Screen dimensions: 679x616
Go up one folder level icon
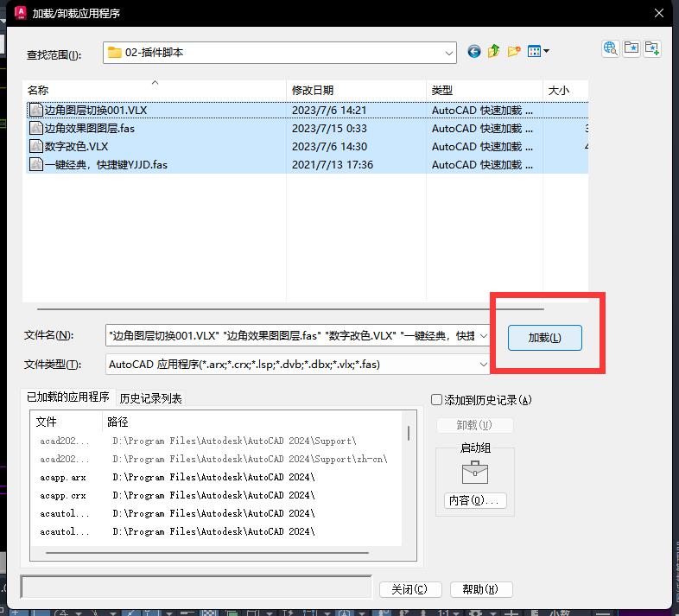tap(493, 51)
